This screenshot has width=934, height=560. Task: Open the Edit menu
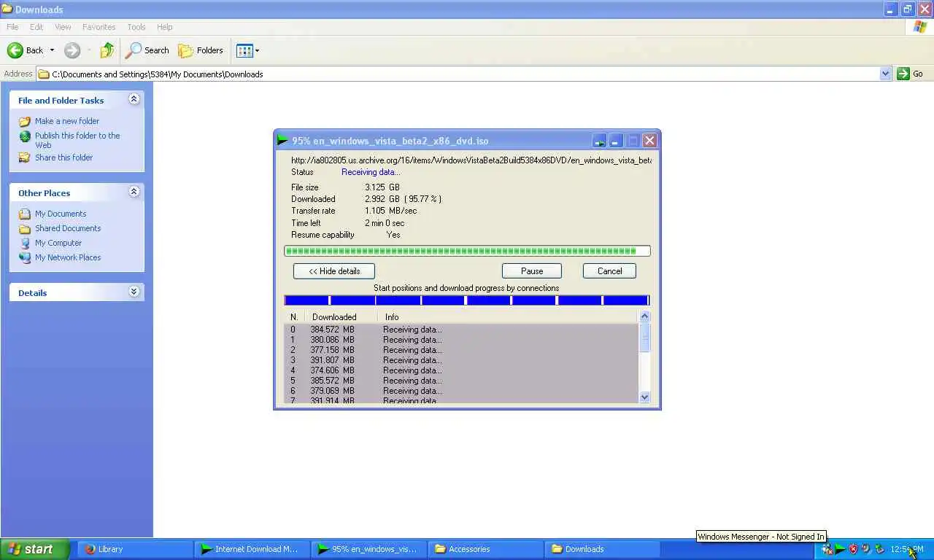(36, 27)
